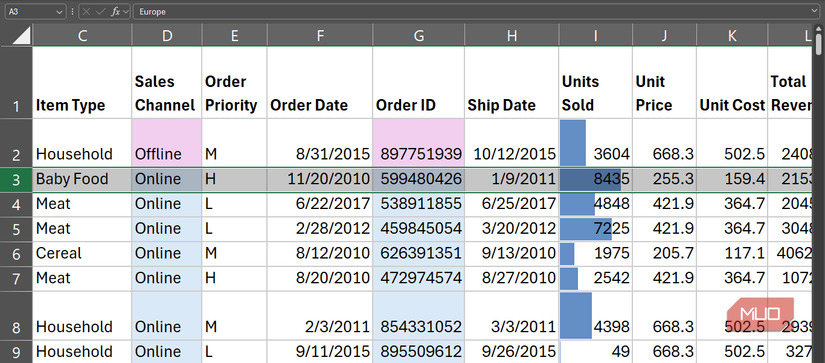
Task: Select ship date cell 9/26/2015
Action: point(512,351)
